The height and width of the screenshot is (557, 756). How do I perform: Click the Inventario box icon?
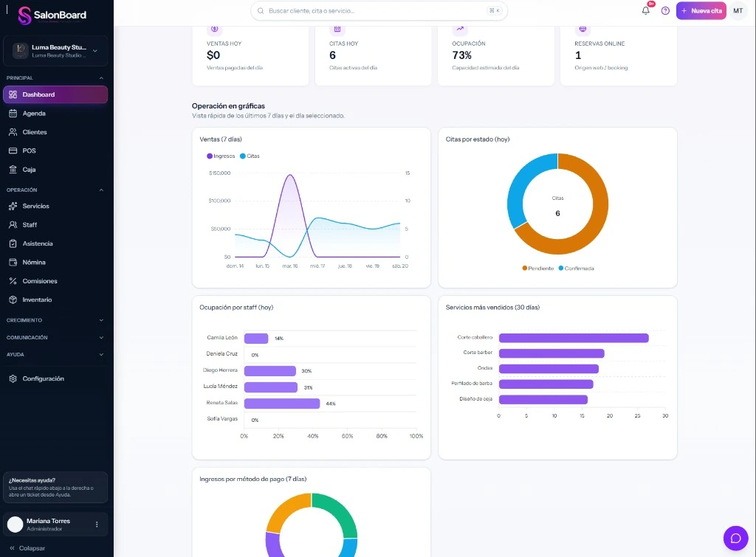click(13, 300)
